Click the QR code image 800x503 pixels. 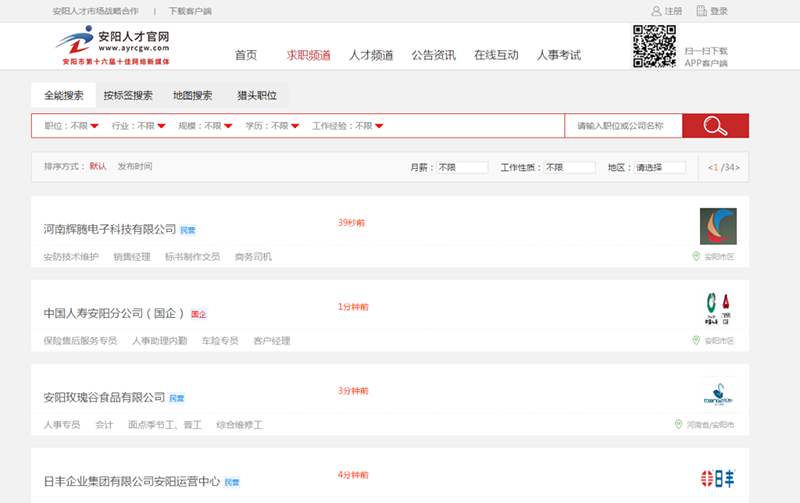coord(654,46)
